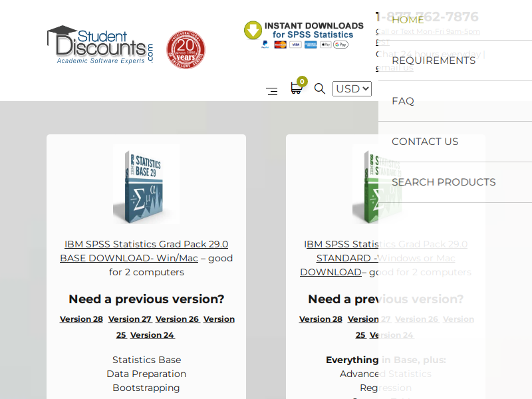Open SEARCH PRODUCTS from the side menu
This screenshot has width=532, height=399.
click(x=444, y=182)
